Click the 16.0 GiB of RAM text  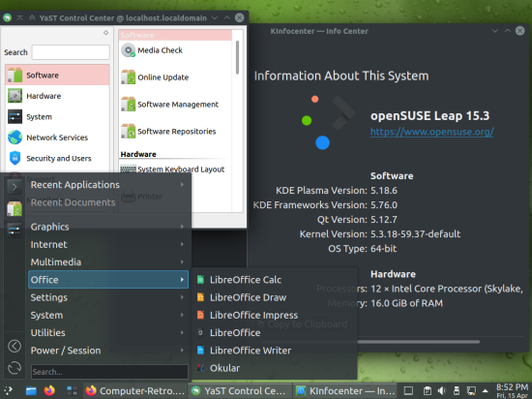coord(406,303)
